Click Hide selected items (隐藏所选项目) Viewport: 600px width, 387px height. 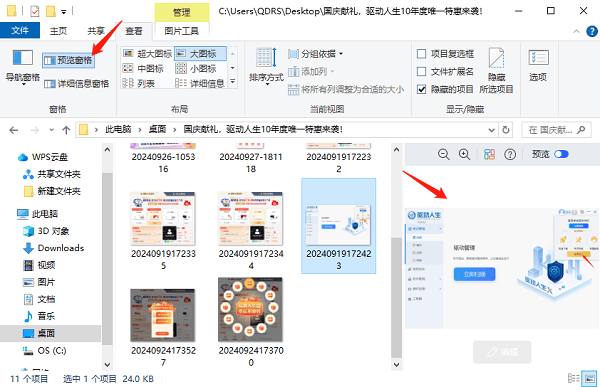[496, 70]
